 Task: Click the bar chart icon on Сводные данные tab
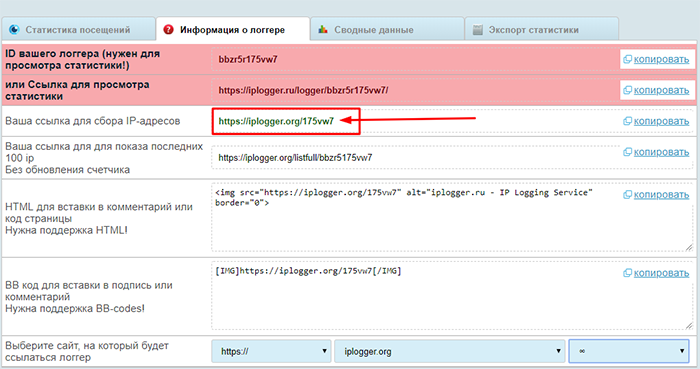tap(323, 29)
